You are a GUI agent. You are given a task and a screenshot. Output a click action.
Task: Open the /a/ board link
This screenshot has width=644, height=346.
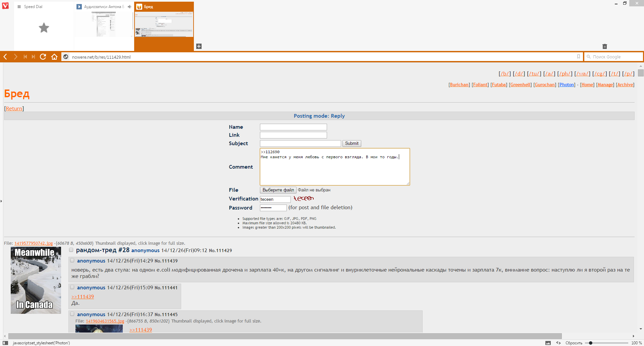click(549, 74)
